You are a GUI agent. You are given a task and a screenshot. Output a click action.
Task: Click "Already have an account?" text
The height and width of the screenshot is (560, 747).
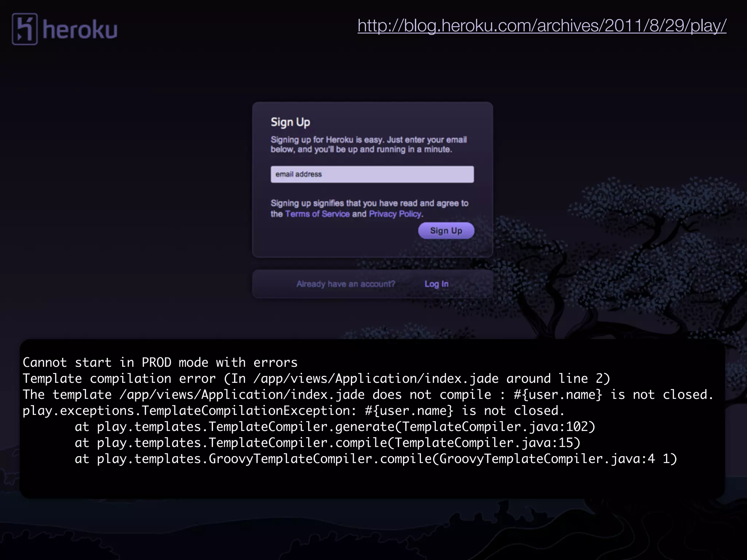(346, 284)
